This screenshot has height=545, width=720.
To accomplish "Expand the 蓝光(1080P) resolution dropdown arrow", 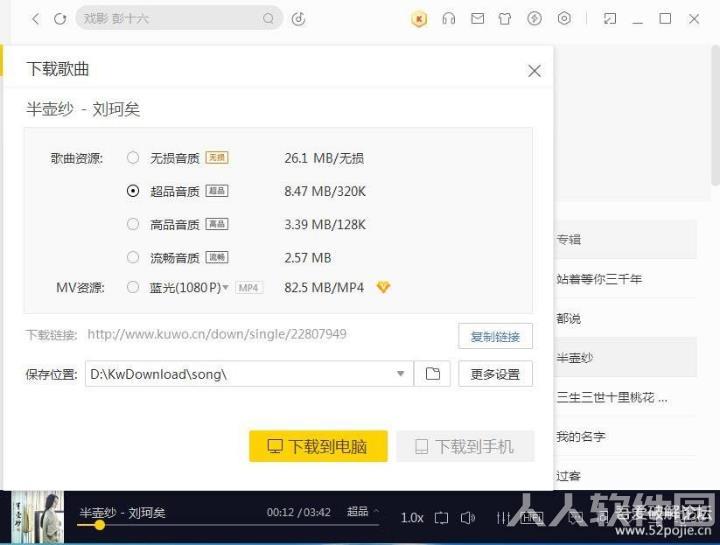I will (225, 288).
